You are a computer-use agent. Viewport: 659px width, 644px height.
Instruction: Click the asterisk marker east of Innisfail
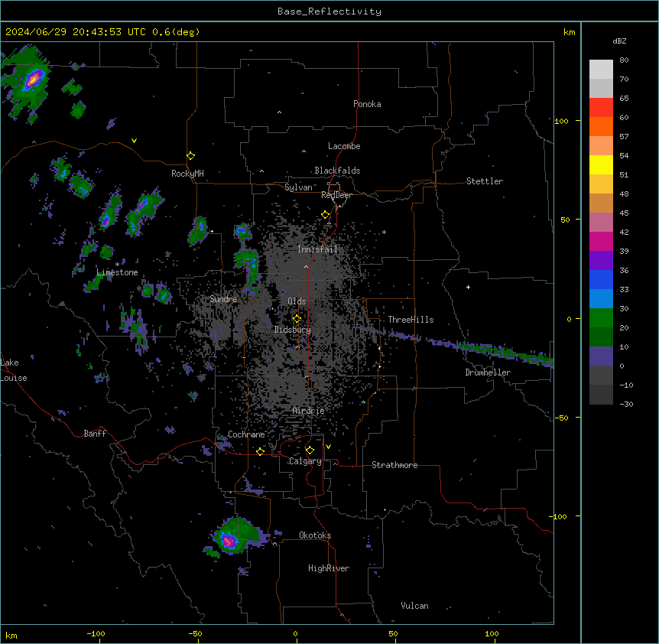(384, 232)
